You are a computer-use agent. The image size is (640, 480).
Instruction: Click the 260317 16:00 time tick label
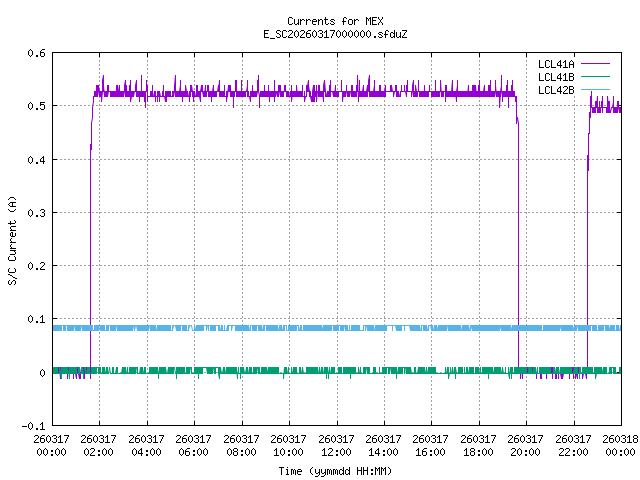431,445
